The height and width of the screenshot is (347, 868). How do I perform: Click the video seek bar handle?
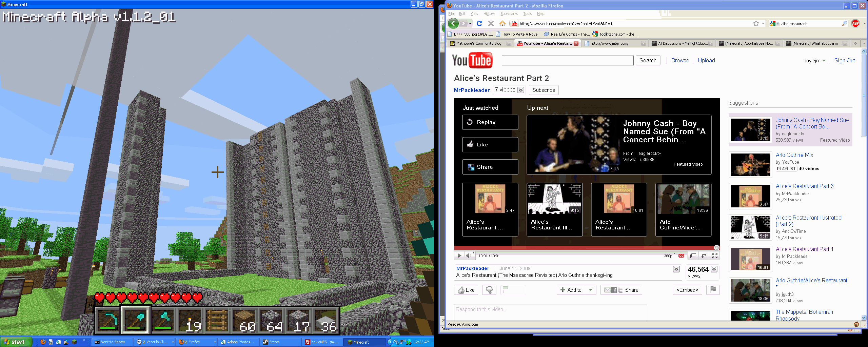point(716,248)
